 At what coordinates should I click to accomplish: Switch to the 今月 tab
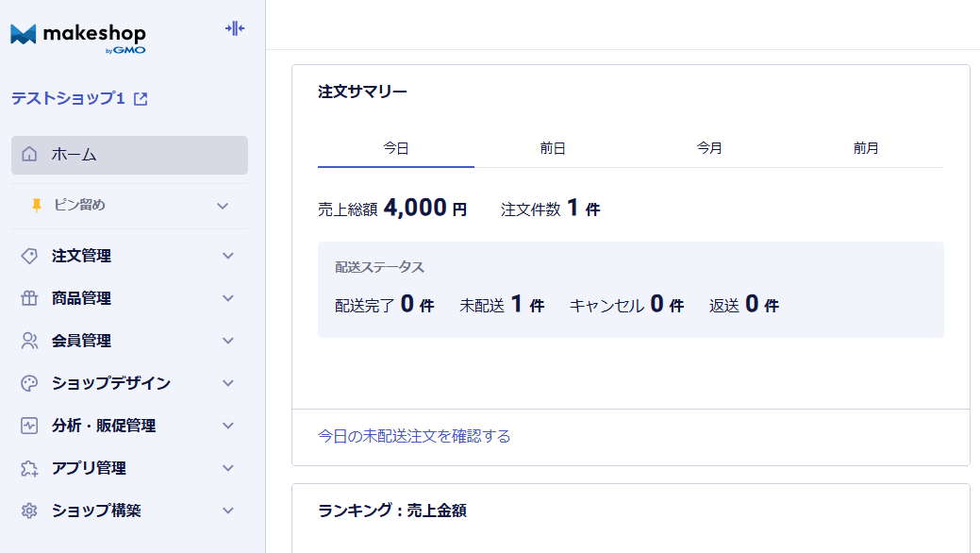coord(709,149)
